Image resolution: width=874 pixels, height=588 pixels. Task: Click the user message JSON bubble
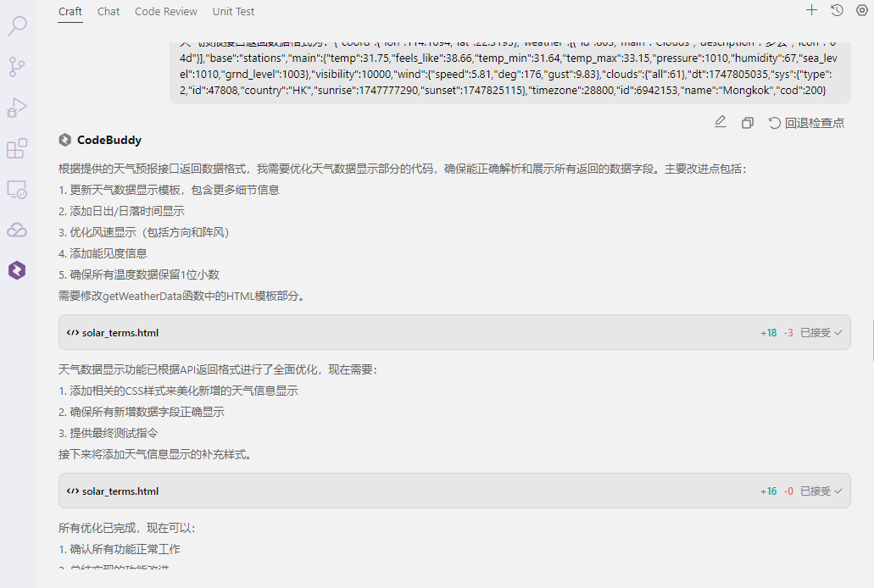510,73
